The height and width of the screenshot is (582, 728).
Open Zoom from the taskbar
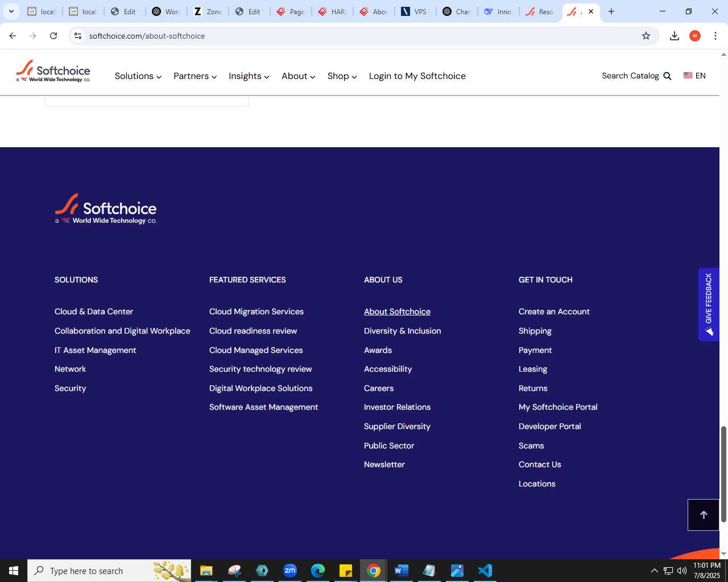click(x=290, y=571)
